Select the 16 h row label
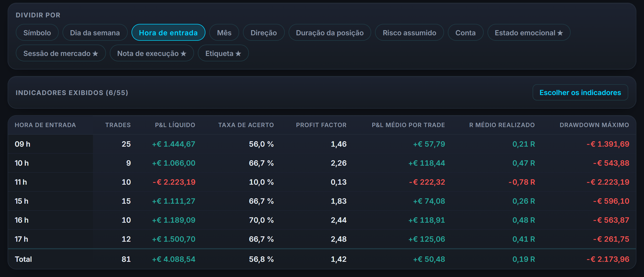 pos(22,220)
